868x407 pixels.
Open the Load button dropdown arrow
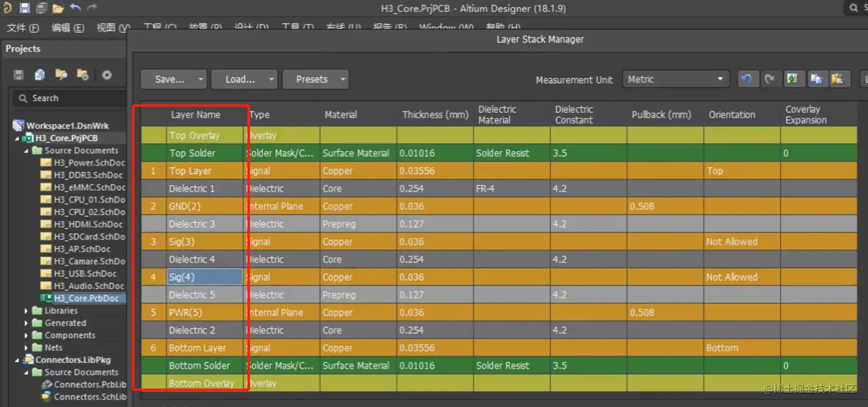[272, 79]
